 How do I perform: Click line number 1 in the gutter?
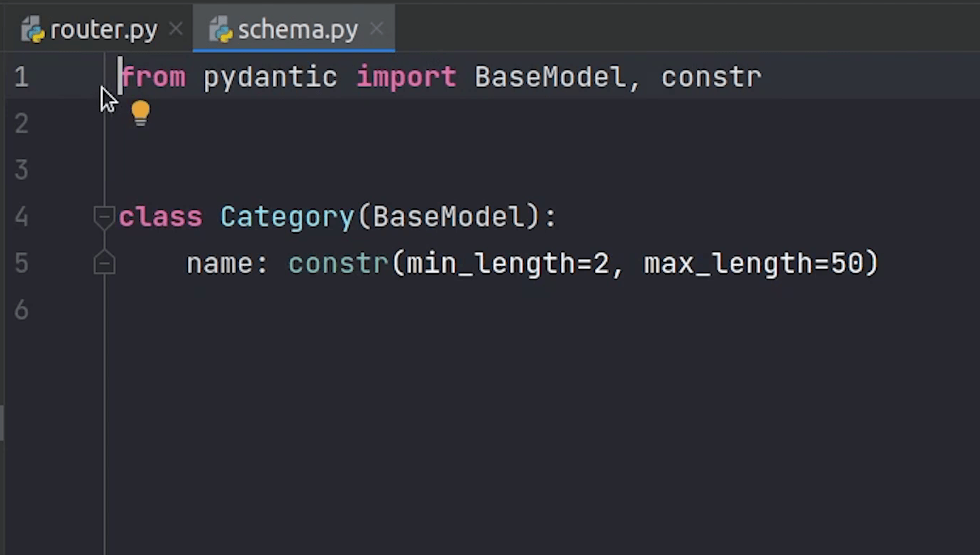click(21, 77)
